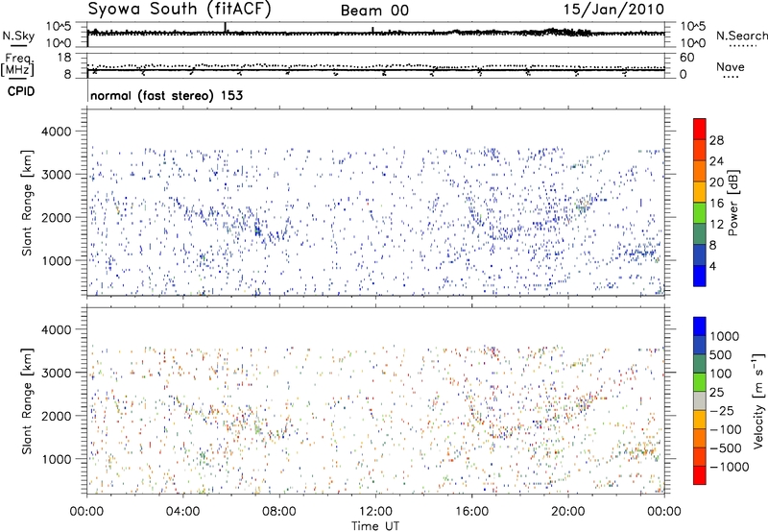Image resolution: width=768 pixels, height=532 pixels.
Task: Click the light green 12-16 dB power swatch
Action: pos(700,212)
